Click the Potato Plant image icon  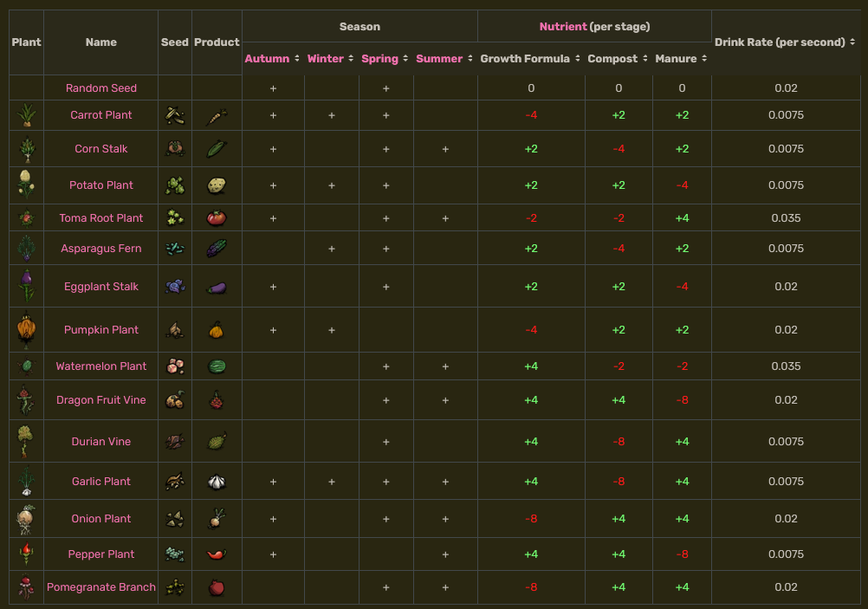tap(26, 185)
